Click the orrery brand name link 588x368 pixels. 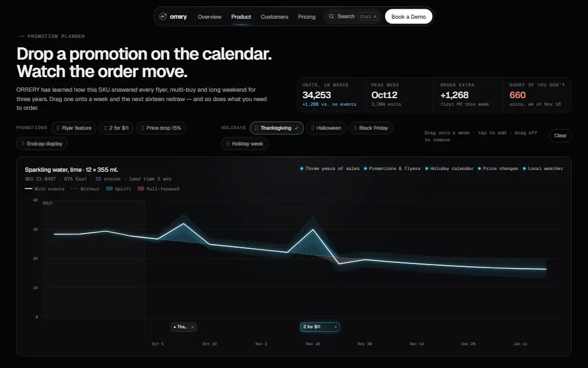point(178,16)
